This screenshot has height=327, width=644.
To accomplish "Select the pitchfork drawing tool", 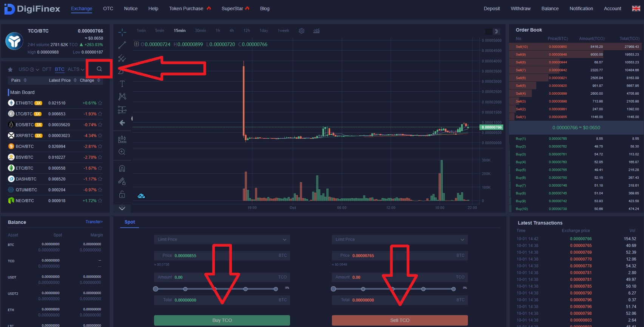I will (x=122, y=58).
